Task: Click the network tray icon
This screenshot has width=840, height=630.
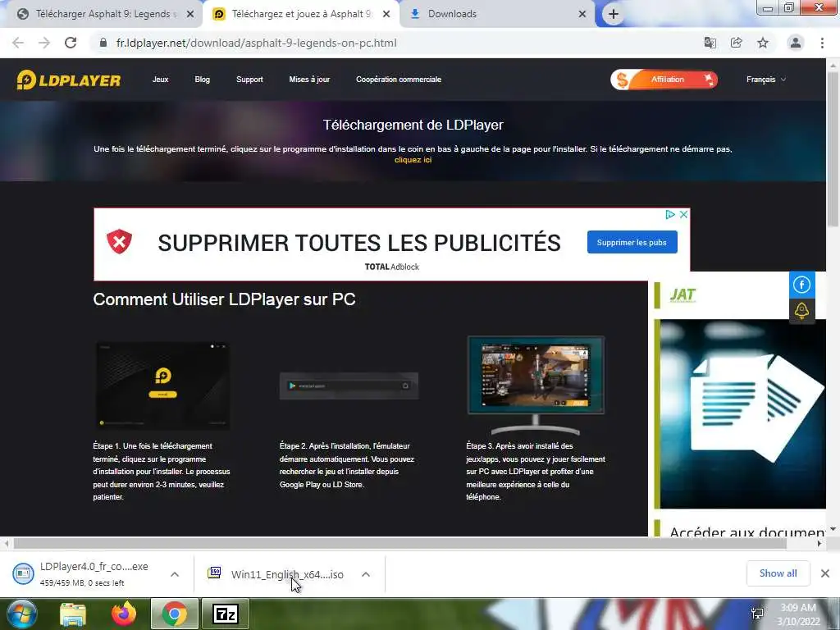Action: point(757,614)
